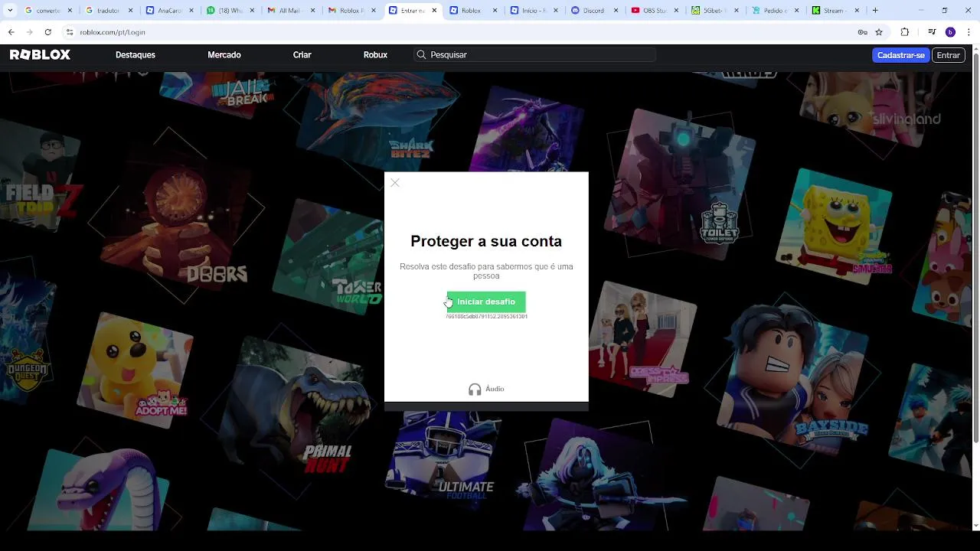Open the Destaques navigation item

[136, 55]
